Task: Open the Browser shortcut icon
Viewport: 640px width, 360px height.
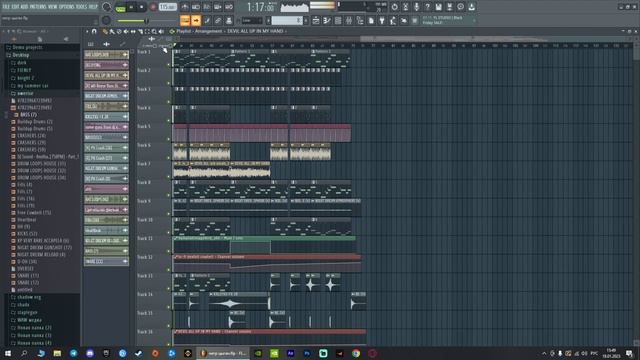Action: 360,20
